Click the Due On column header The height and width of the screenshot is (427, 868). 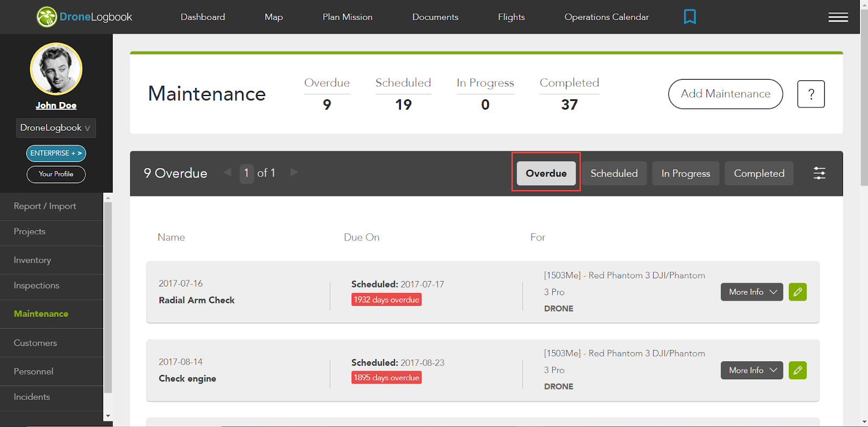point(361,237)
